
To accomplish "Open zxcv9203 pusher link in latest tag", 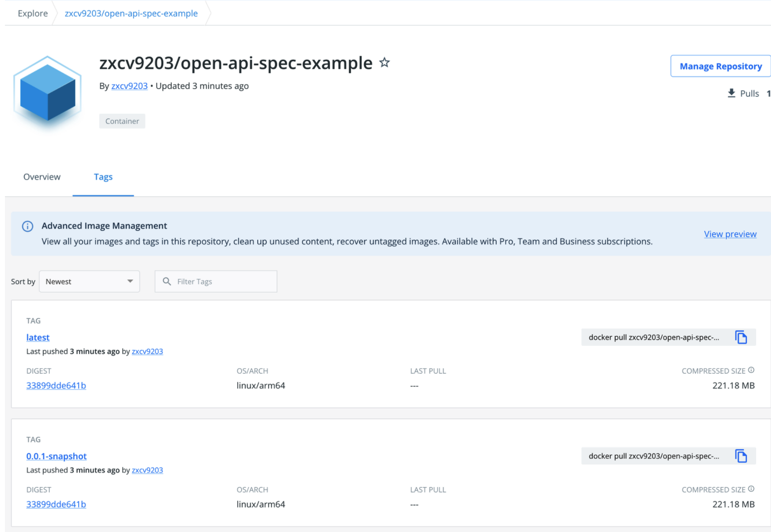I will pyautogui.click(x=147, y=352).
